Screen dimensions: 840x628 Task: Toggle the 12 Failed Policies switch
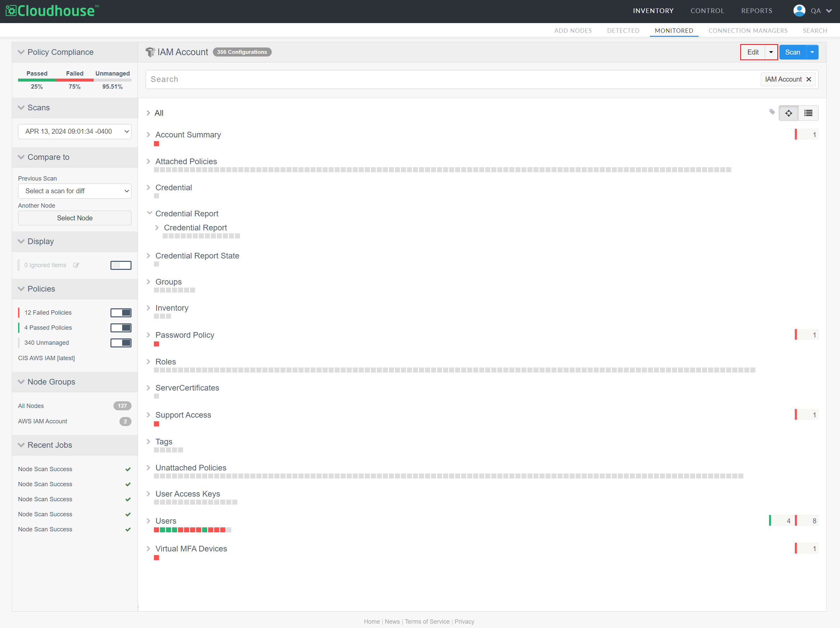point(121,313)
